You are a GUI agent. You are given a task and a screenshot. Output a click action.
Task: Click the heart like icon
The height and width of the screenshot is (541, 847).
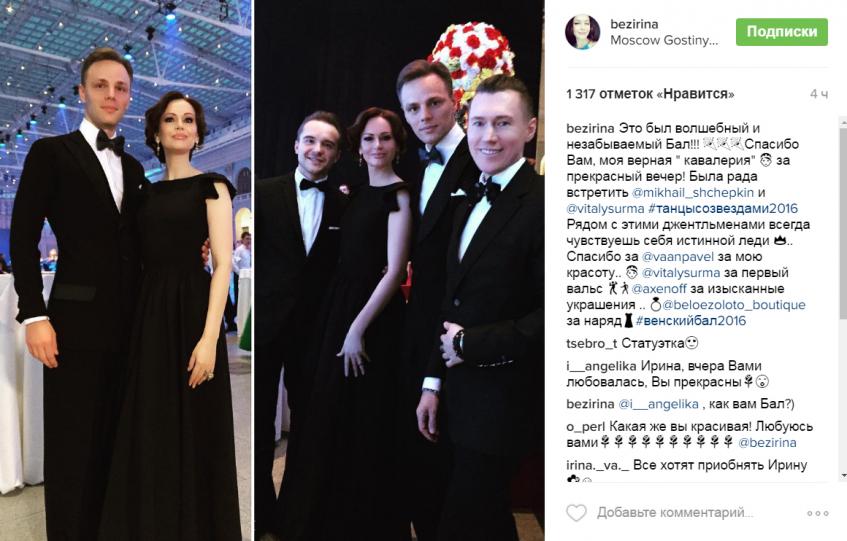pos(576,512)
